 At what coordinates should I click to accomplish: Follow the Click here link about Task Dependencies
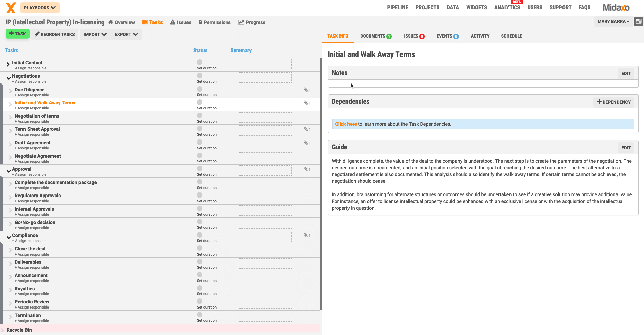345,124
